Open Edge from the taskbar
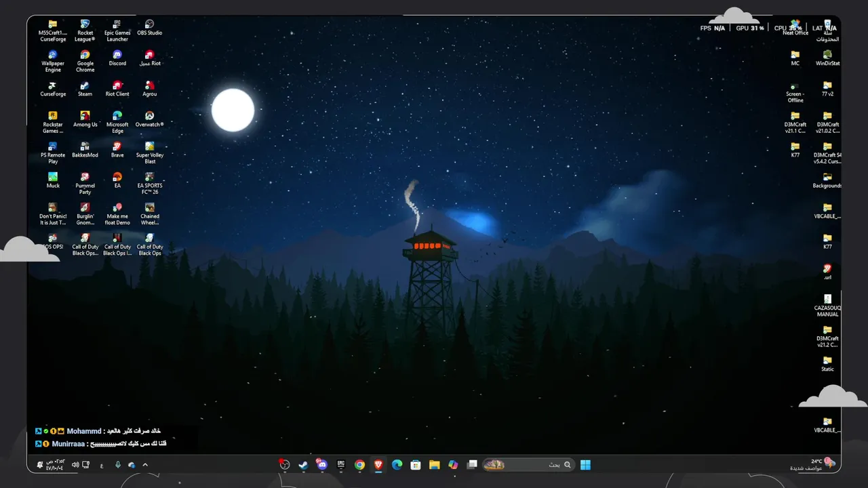 397,464
